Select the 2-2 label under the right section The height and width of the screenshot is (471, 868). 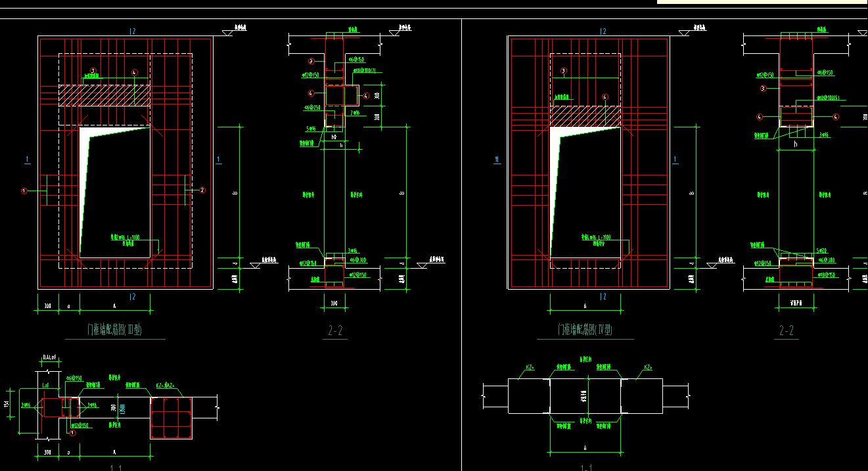point(787,331)
